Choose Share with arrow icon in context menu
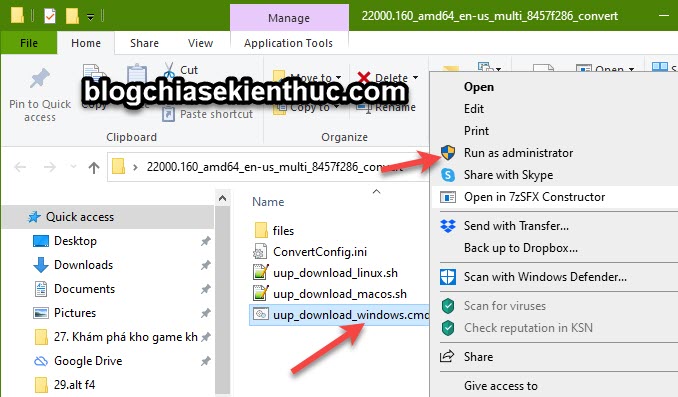This screenshot has height=397, width=678. coord(478,357)
